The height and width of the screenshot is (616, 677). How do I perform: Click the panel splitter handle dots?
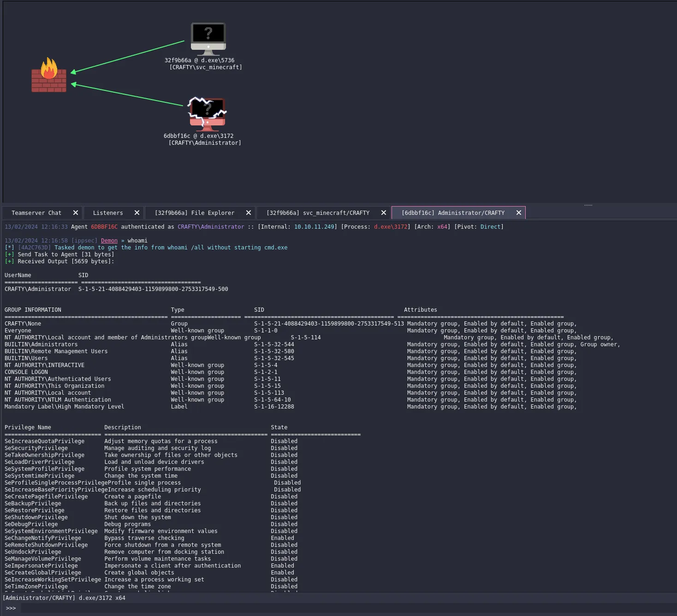pyautogui.click(x=588, y=205)
